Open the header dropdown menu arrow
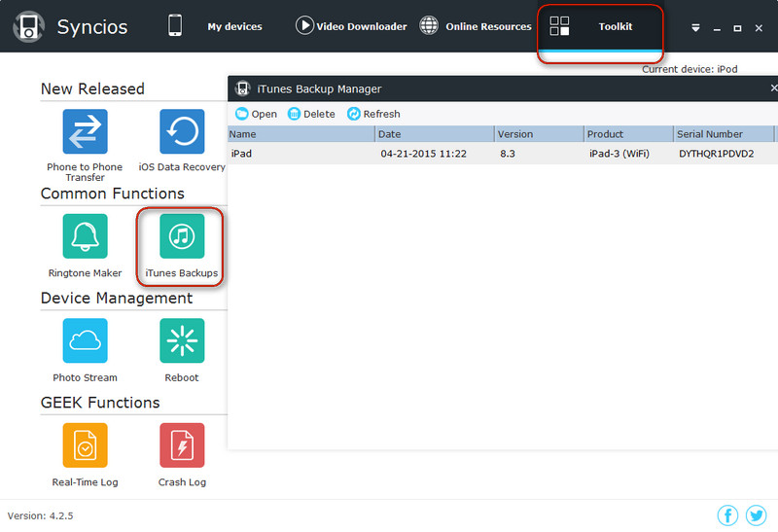778x532 pixels. (x=695, y=28)
